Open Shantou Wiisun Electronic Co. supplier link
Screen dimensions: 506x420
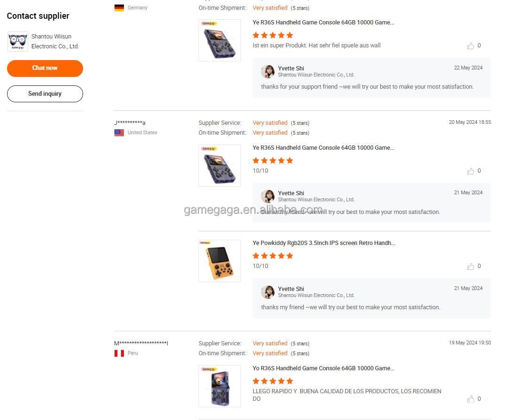point(55,41)
